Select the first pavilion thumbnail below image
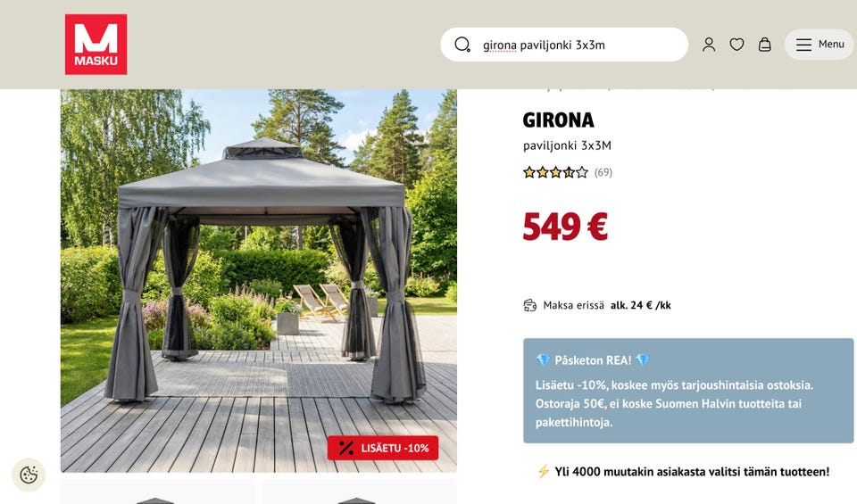857x504 pixels. (157, 492)
